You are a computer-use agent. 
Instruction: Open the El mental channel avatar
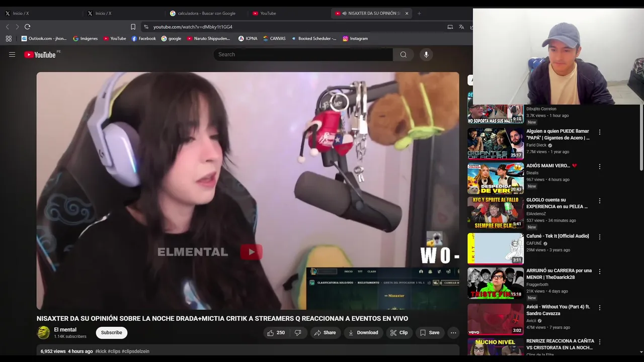44,332
